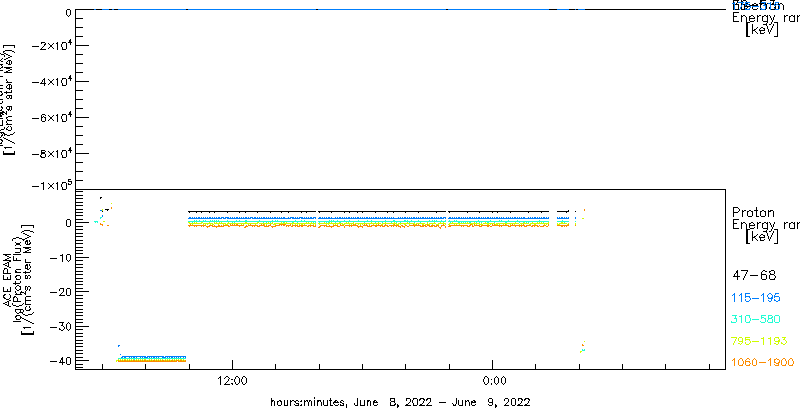Click the -4×10^4 tick label on upper axis

click(52, 82)
